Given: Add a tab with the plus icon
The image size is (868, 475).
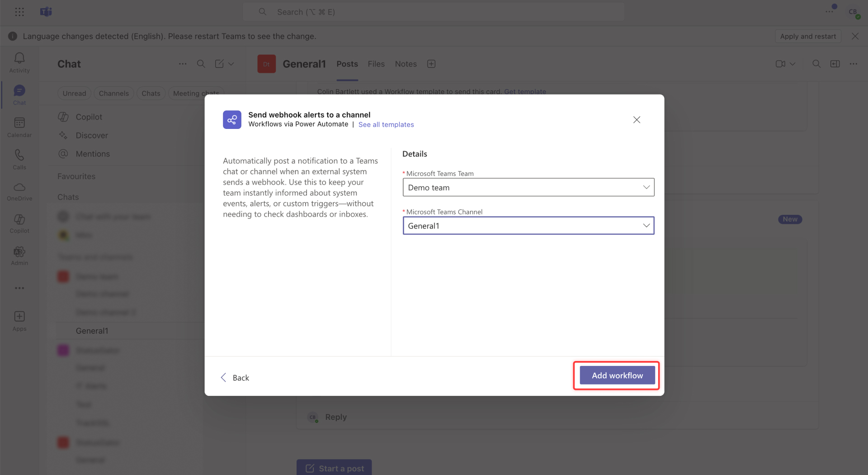Looking at the screenshot, I should click(x=431, y=64).
